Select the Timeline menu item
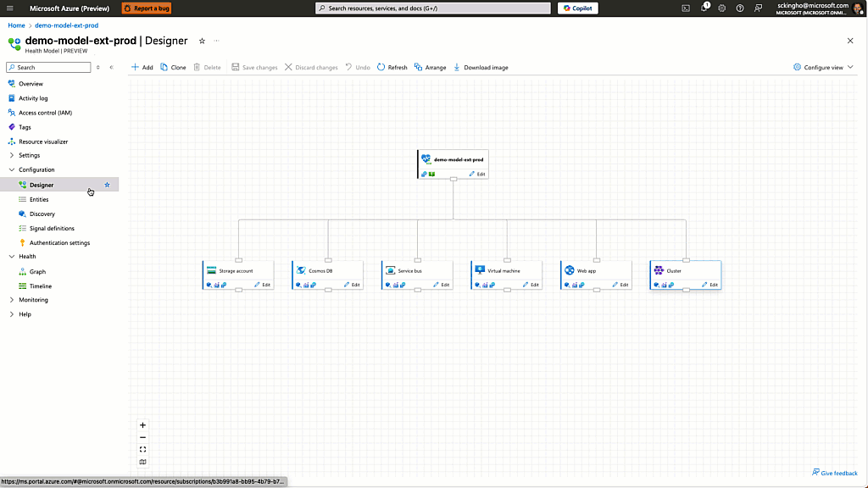Image resolution: width=868 pixels, height=488 pixels. point(41,286)
